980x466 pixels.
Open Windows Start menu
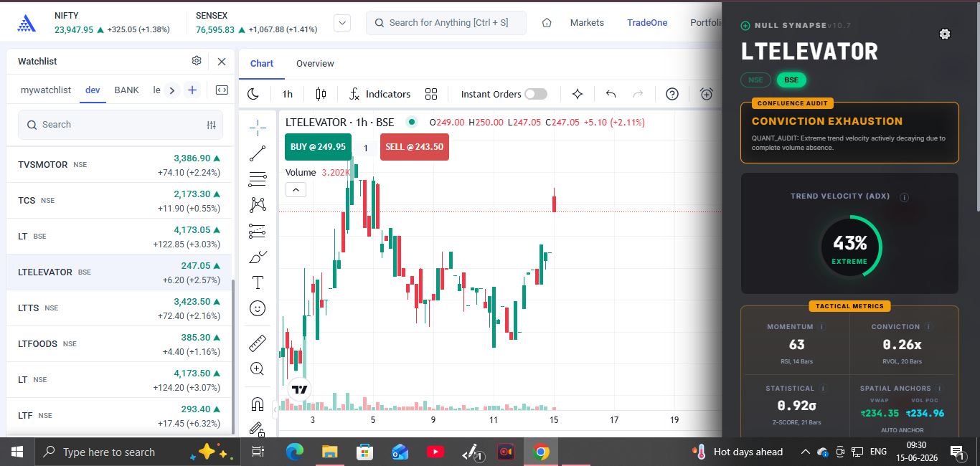click(x=17, y=452)
